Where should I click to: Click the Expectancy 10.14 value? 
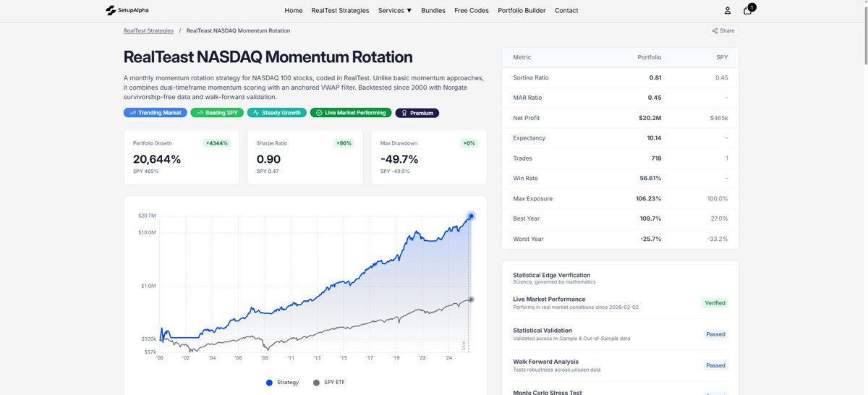(x=654, y=137)
